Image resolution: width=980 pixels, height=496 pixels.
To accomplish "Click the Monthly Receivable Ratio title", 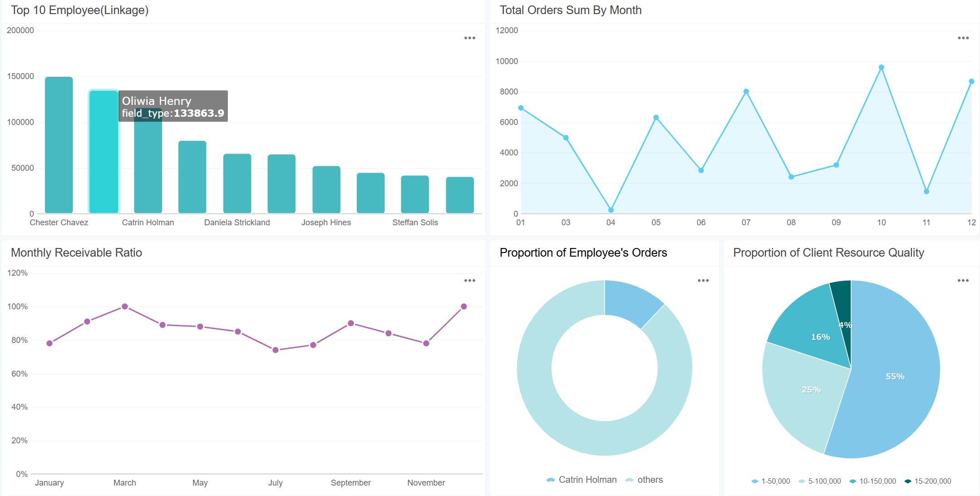I will click(x=76, y=253).
